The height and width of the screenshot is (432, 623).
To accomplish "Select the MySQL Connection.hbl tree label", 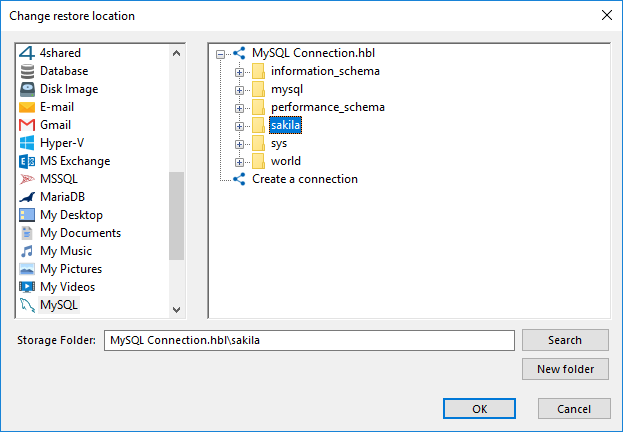I will [313, 53].
